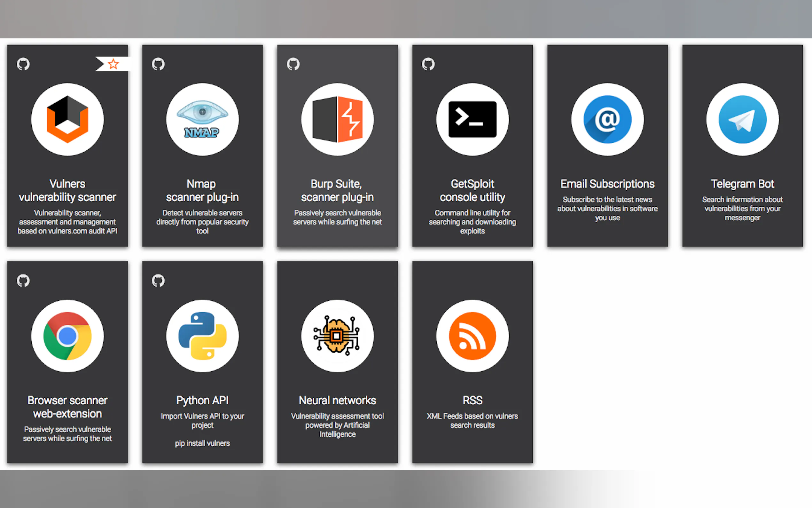Click the Telegram paper plane icon
Screen dimensions: 812x508
coord(742,120)
